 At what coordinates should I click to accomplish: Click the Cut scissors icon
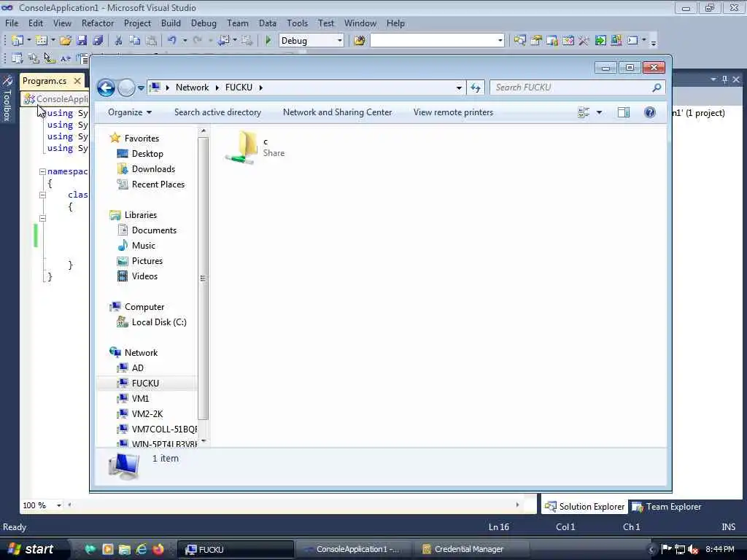[x=119, y=41]
